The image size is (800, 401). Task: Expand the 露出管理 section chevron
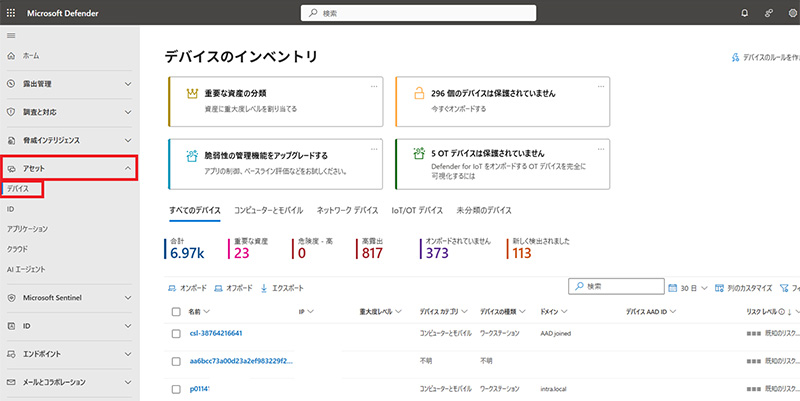128,84
